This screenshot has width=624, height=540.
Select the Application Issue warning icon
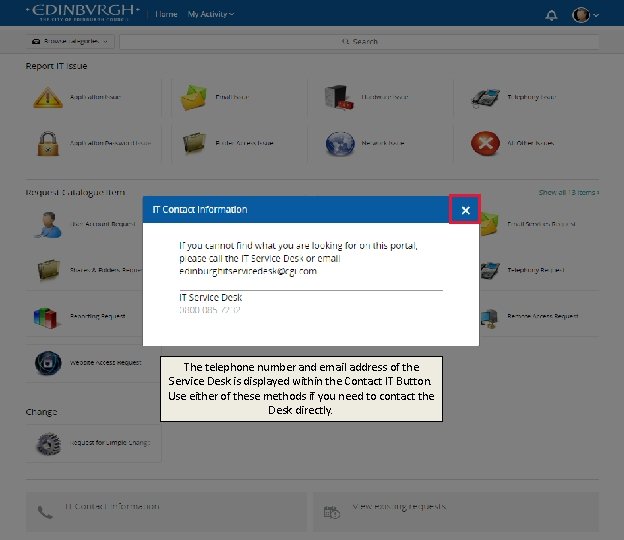coord(47,97)
